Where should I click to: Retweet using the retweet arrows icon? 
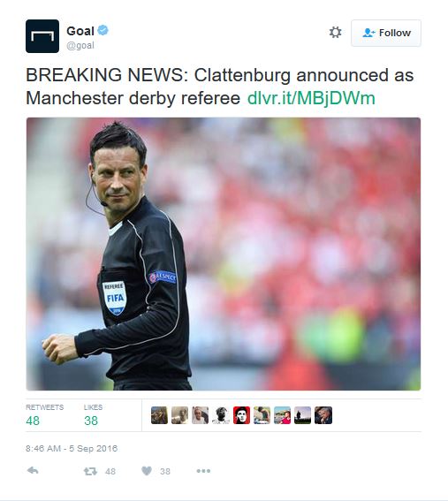click(90, 471)
